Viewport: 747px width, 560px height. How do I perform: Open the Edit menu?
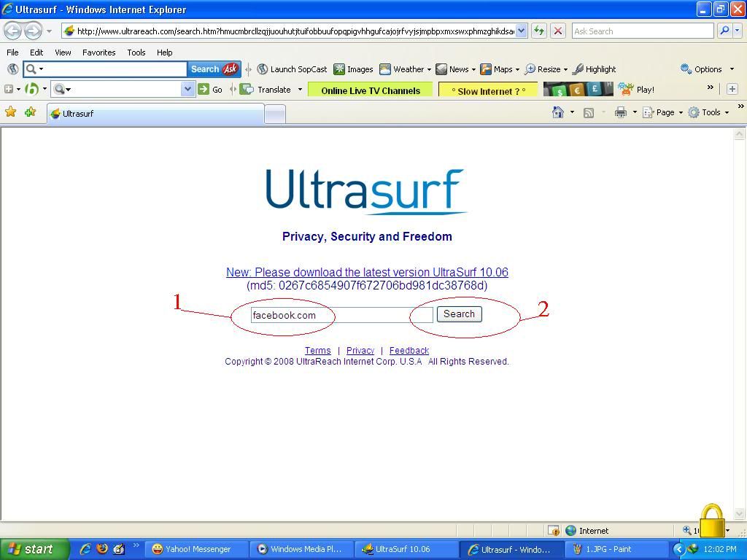pos(36,52)
